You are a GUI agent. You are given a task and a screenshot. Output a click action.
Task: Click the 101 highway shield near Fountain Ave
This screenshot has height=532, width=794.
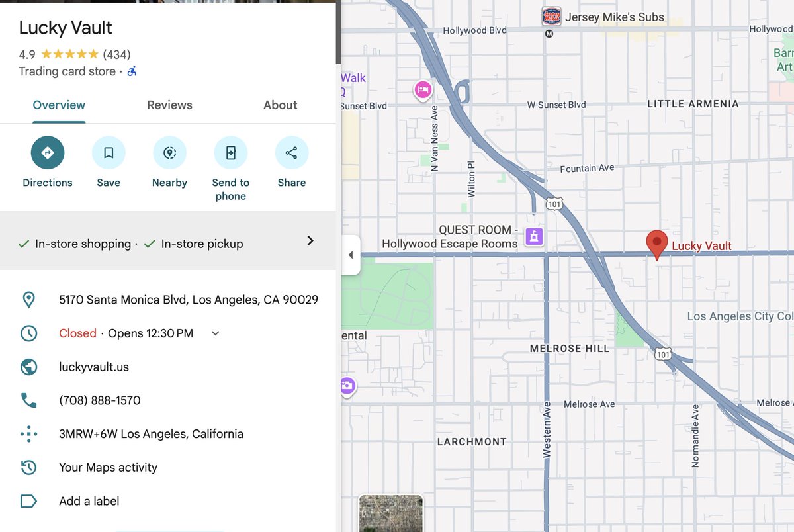pyautogui.click(x=554, y=204)
